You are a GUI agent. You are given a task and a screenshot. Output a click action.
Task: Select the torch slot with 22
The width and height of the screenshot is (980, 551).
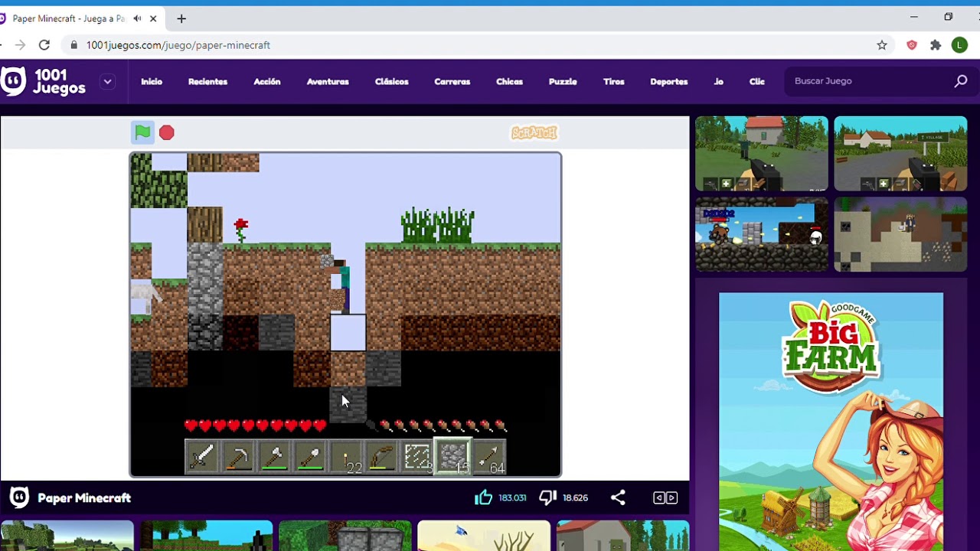tap(346, 457)
